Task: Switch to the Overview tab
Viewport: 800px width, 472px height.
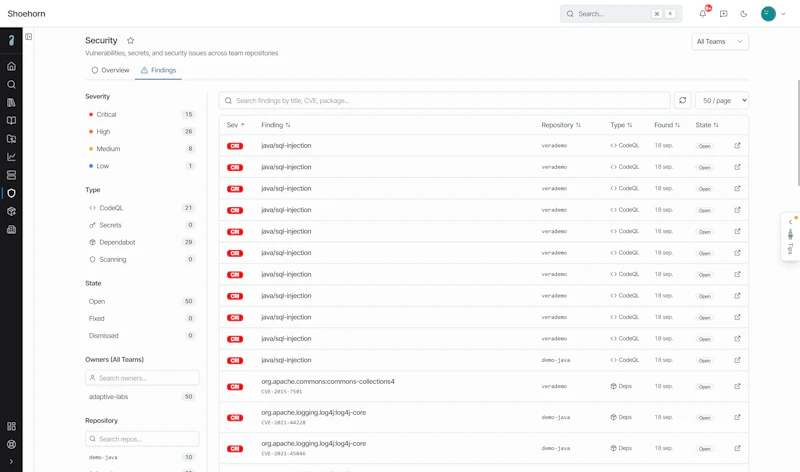Action: coord(110,70)
